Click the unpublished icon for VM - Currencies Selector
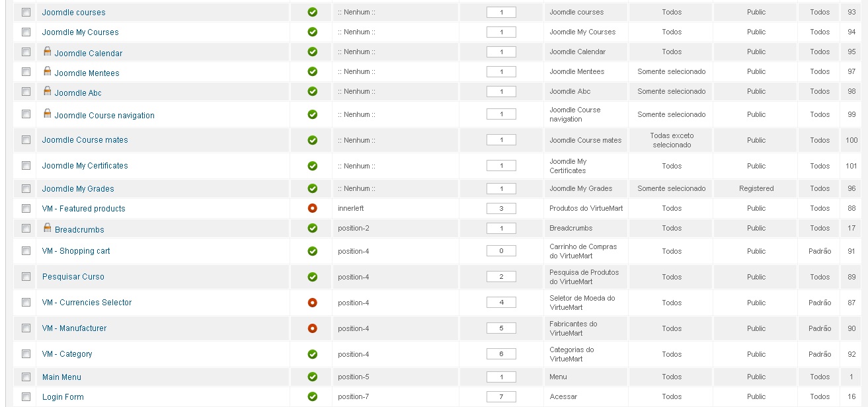Viewport: 868px width, 407px height. pos(313,303)
